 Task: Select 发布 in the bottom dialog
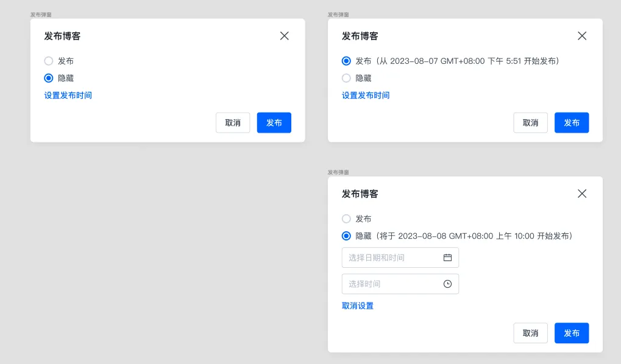click(346, 219)
